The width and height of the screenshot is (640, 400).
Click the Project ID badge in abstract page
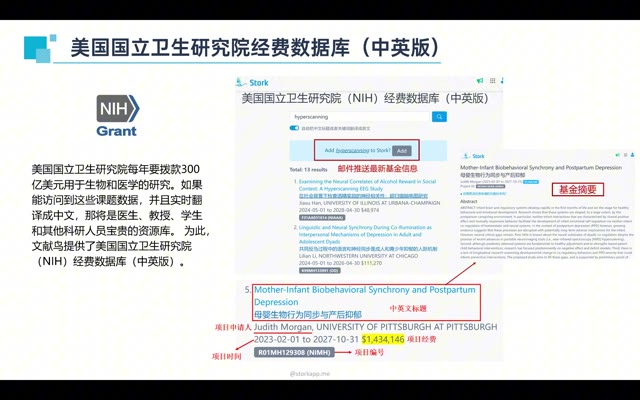tap(490, 186)
